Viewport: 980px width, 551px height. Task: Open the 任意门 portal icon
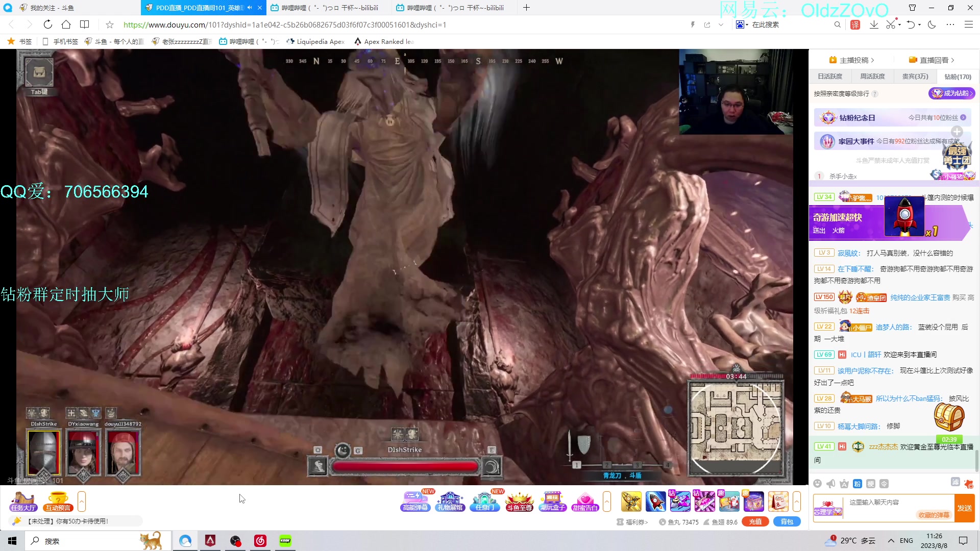pos(485,502)
